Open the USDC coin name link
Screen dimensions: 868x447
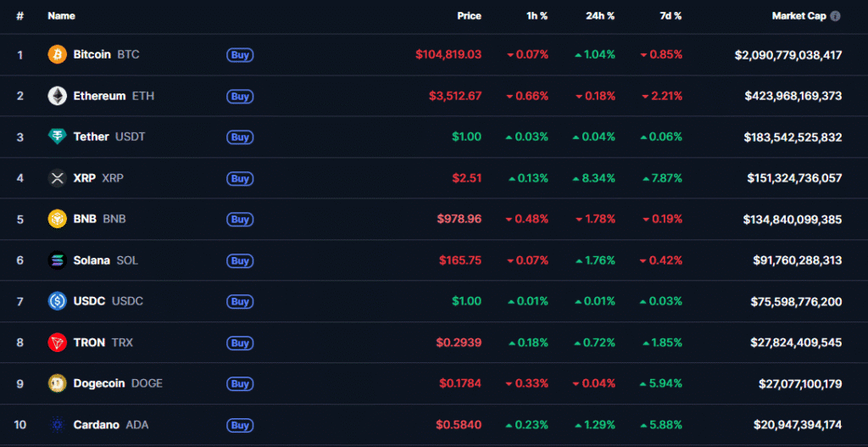pyautogui.click(x=108, y=301)
